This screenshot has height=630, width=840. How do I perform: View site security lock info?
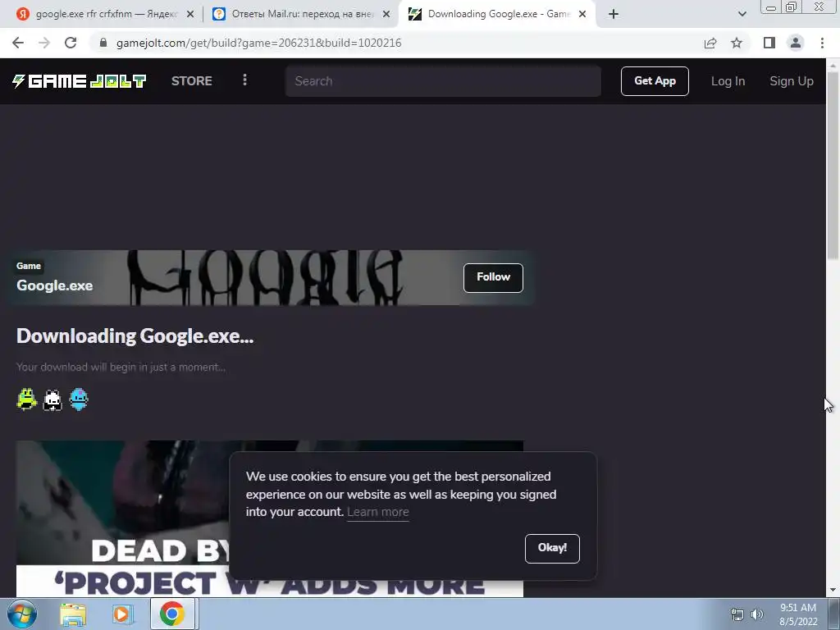tap(103, 43)
